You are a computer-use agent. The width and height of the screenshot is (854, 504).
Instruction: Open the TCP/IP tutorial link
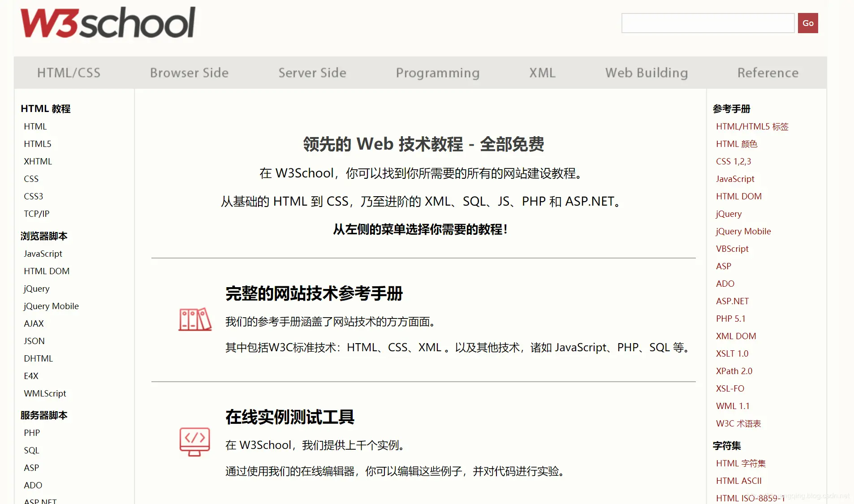[37, 214]
